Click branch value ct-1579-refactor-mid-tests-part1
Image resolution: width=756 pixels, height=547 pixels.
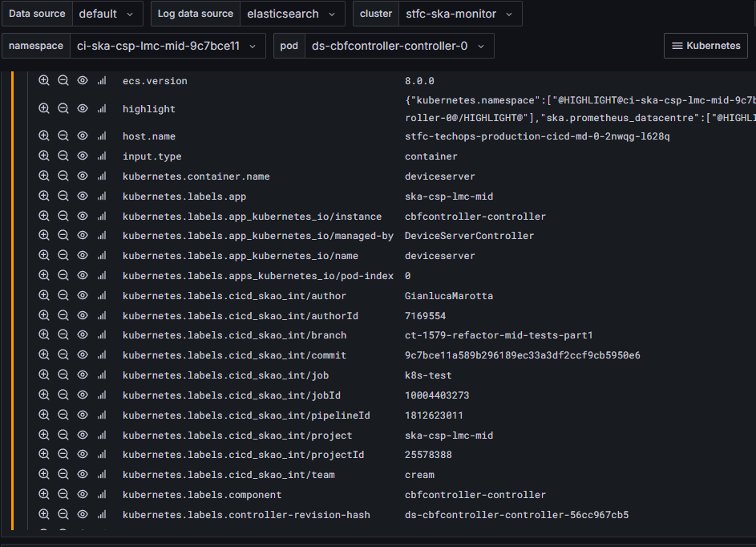point(499,335)
